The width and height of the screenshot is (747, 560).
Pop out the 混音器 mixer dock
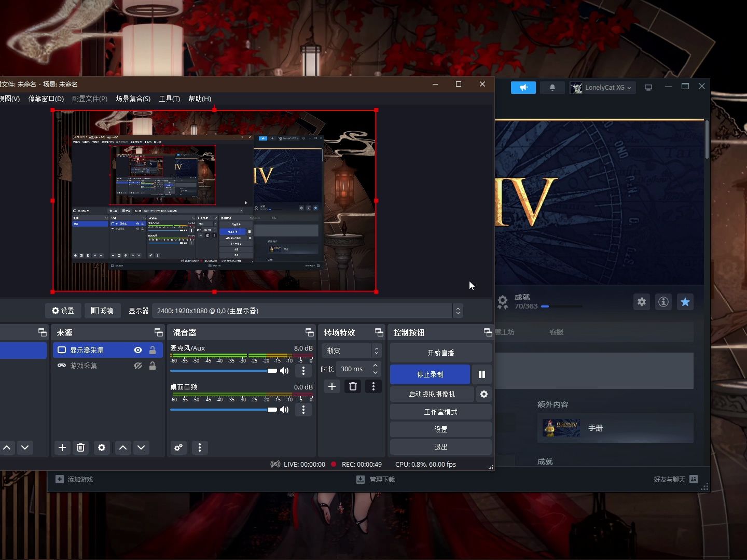click(309, 332)
